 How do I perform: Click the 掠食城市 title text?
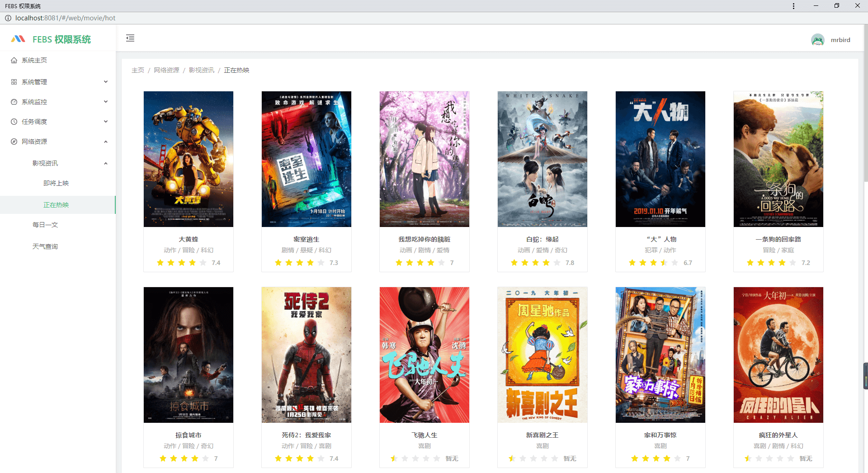189,435
